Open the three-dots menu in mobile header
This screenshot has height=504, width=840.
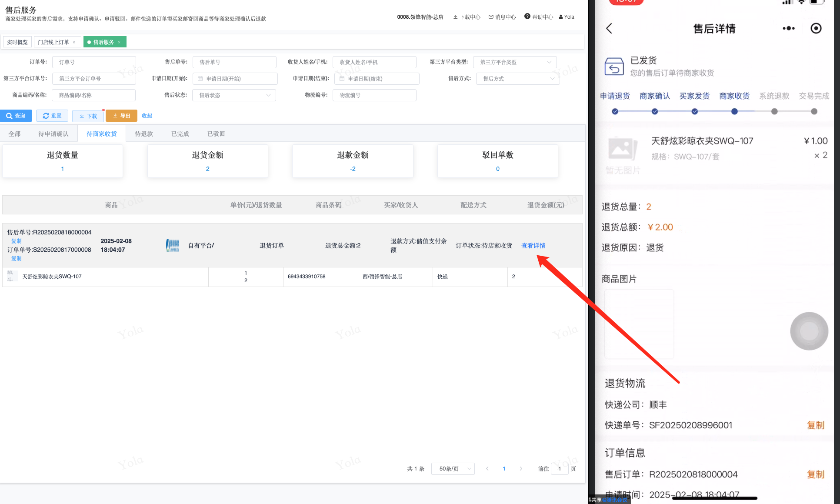pyautogui.click(x=788, y=29)
